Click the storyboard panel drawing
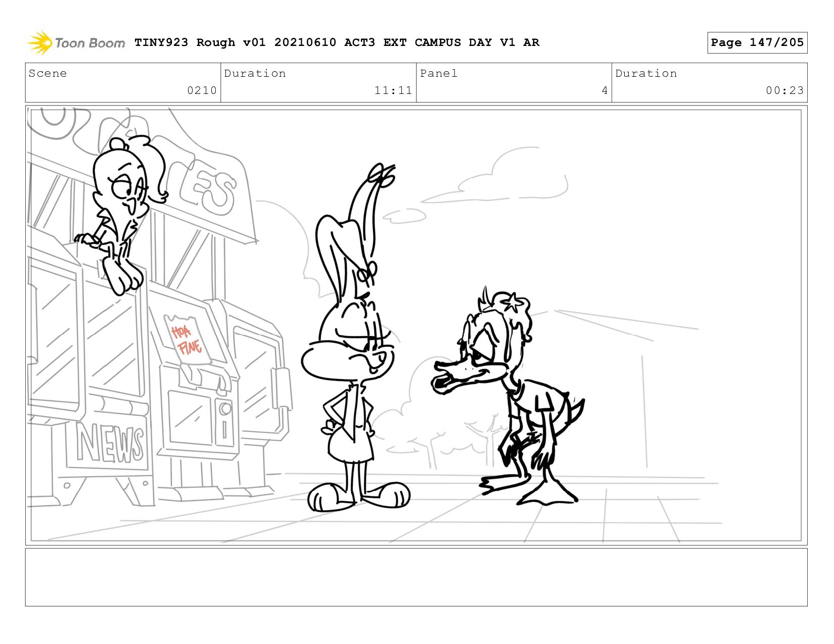This screenshot has height=644, width=834. pyautogui.click(x=416, y=325)
